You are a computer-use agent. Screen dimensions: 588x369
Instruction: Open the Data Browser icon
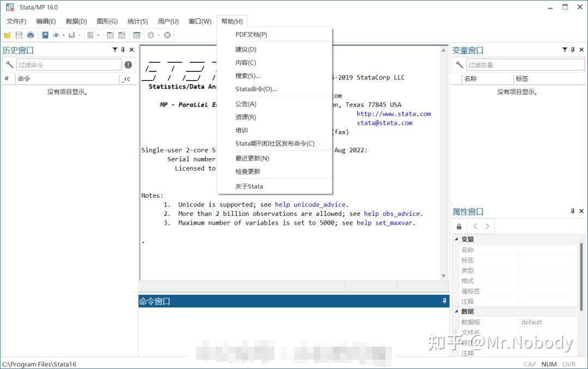[122, 35]
